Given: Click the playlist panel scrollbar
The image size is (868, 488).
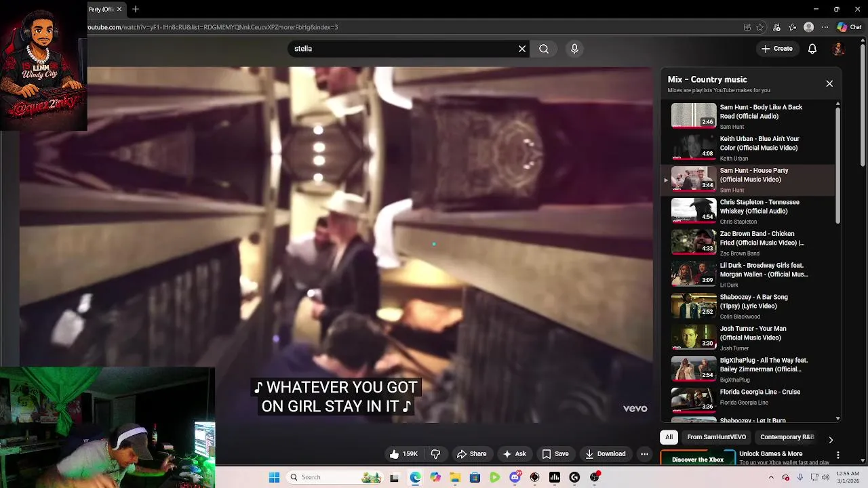Looking at the screenshot, I should (837, 165).
